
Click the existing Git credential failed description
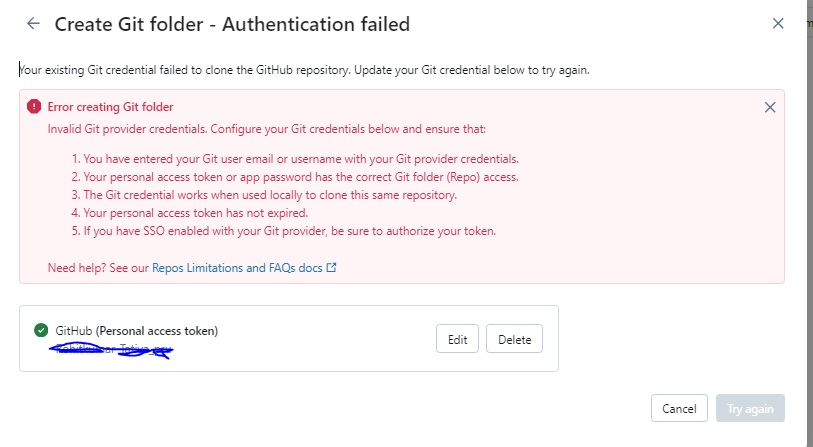(x=304, y=70)
